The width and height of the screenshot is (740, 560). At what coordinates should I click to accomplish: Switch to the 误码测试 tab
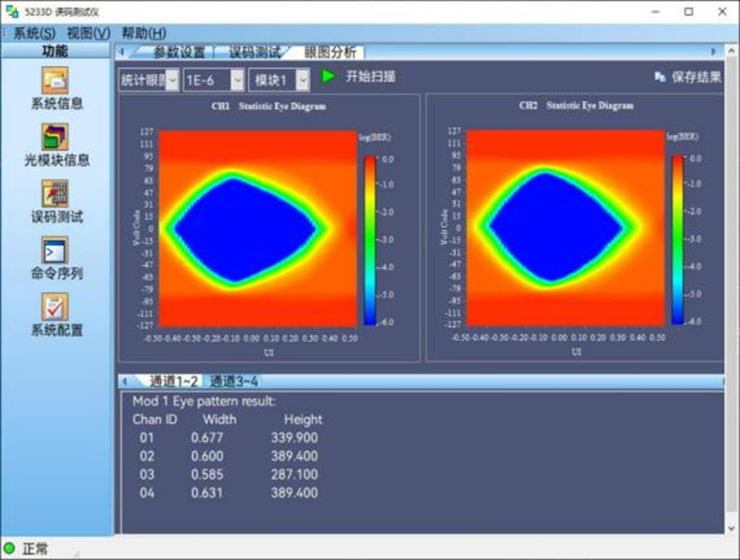pyautogui.click(x=254, y=52)
